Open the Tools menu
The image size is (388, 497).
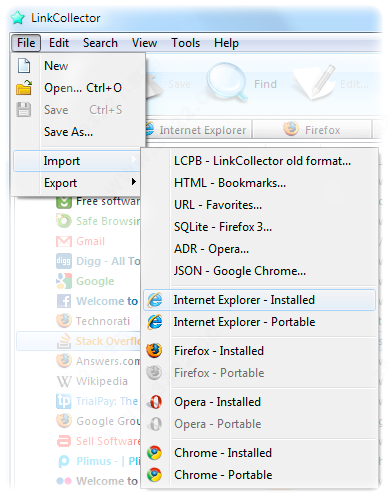click(x=186, y=43)
